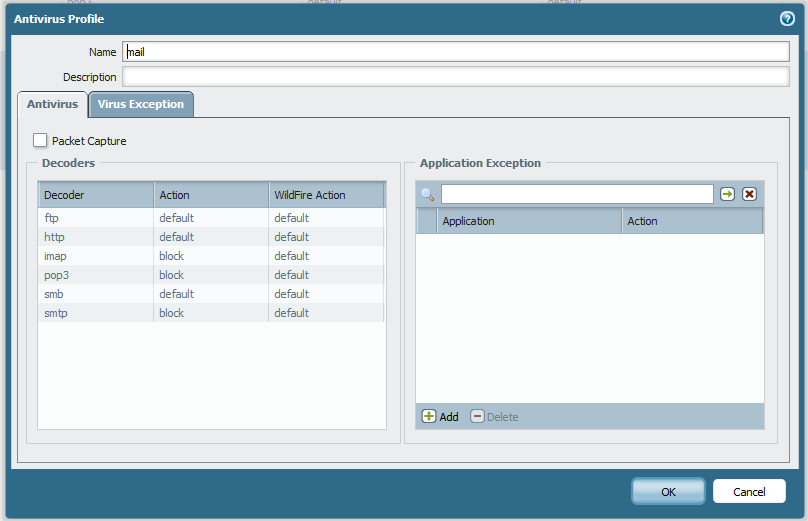Click the green arrow apply-filter icon
This screenshot has width=808, height=521.
pos(727,194)
